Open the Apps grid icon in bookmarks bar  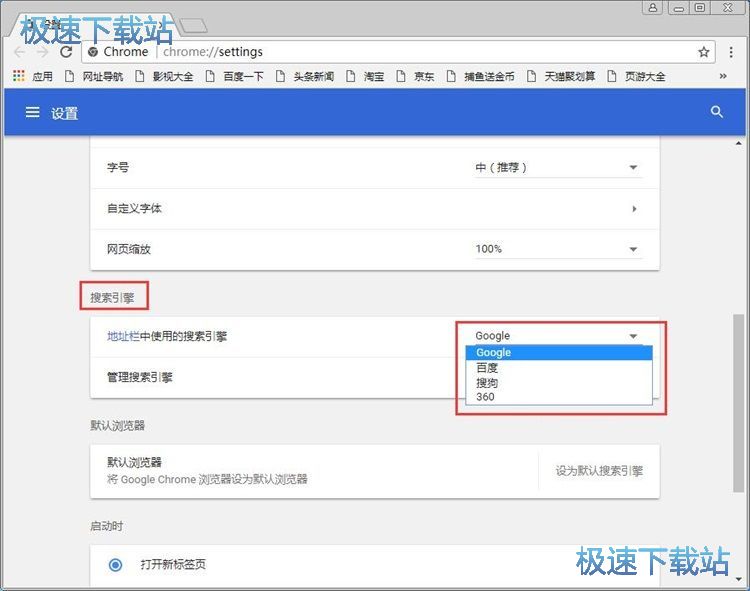[19, 76]
